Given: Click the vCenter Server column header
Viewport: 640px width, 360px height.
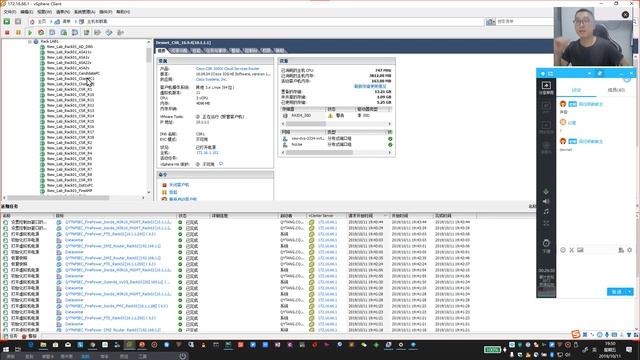Looking at the screenshot, I should 326,216.
